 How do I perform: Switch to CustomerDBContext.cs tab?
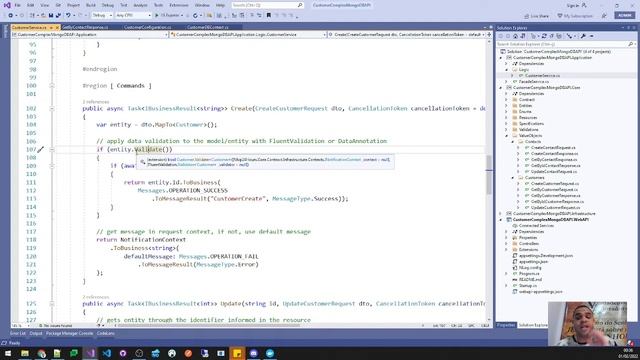click(208, 27)
